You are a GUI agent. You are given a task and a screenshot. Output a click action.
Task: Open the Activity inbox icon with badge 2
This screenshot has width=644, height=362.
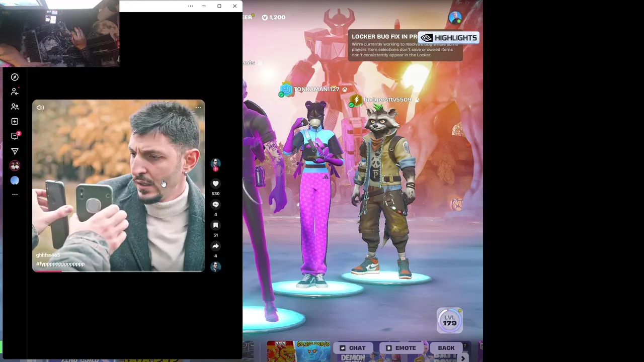click(x=15, y=136)
